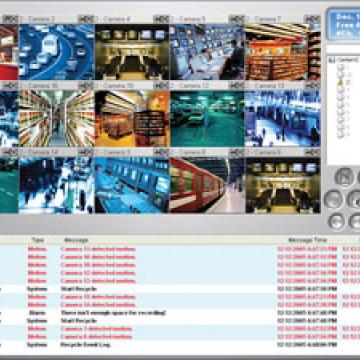Open the control room monitors camera feed
This screenshot has width=360, height=360.
coord(207,52)
